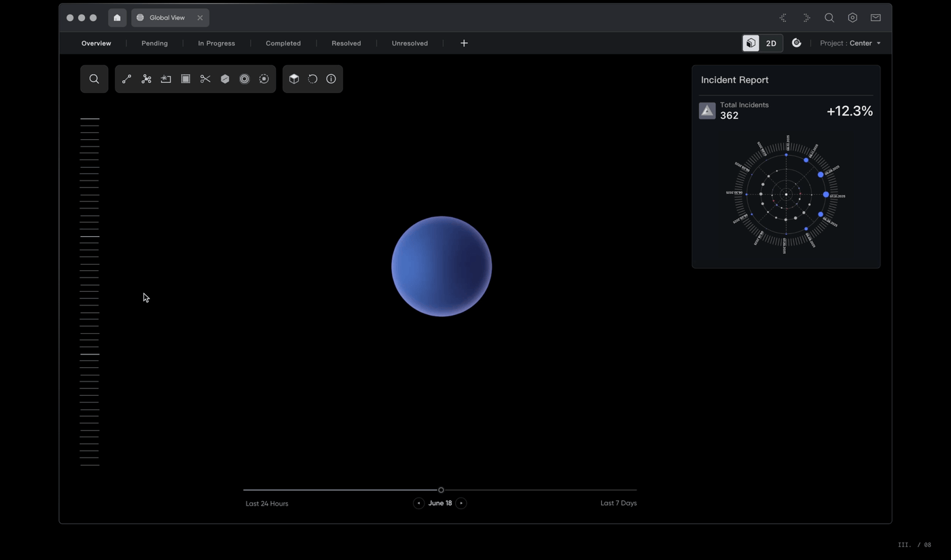Click the Last 24 Hours label

(x=267, y=504)
